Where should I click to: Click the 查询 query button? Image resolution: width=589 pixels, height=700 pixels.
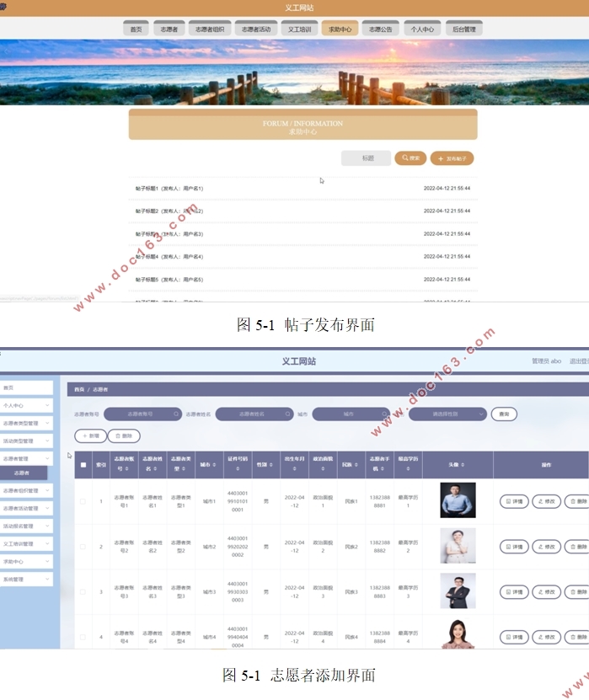tap(504, 414)
